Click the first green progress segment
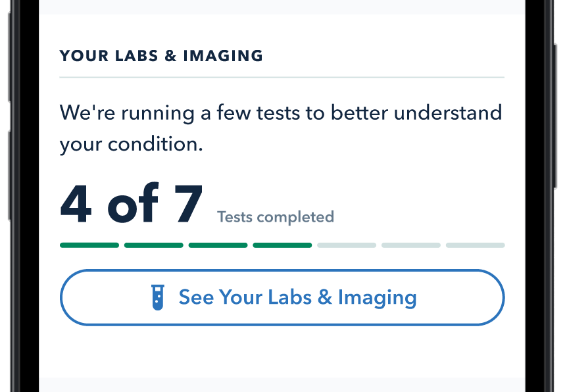 pos(89,245)
